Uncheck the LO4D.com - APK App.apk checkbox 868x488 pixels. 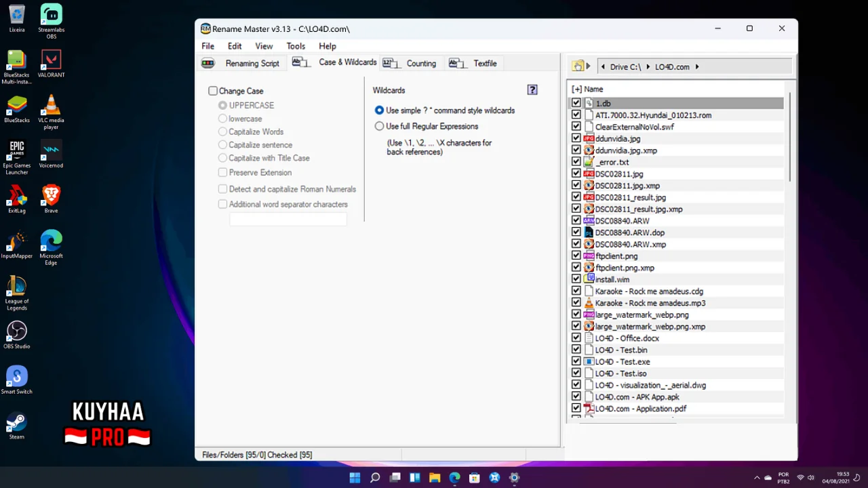[576, 397]
